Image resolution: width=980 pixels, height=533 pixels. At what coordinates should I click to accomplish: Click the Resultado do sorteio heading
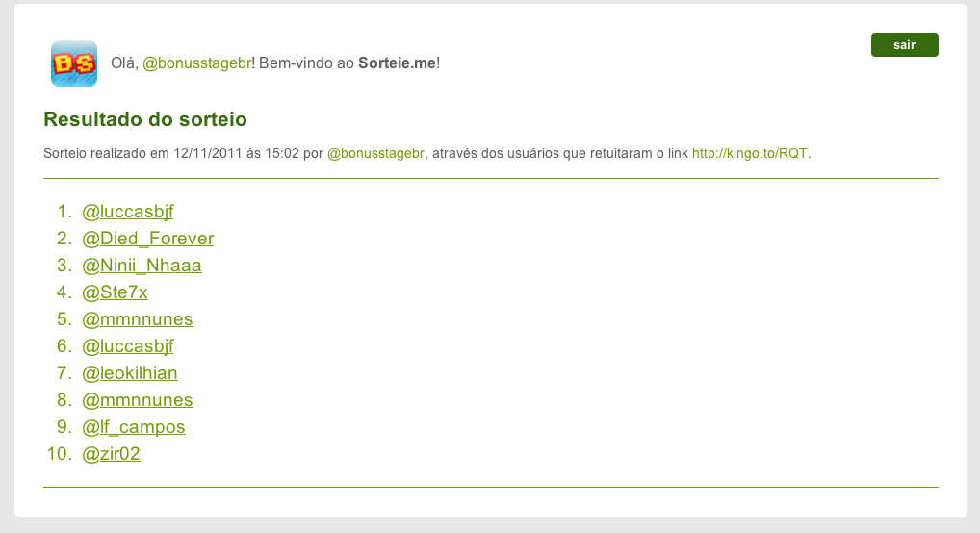[x=145, y=118]
